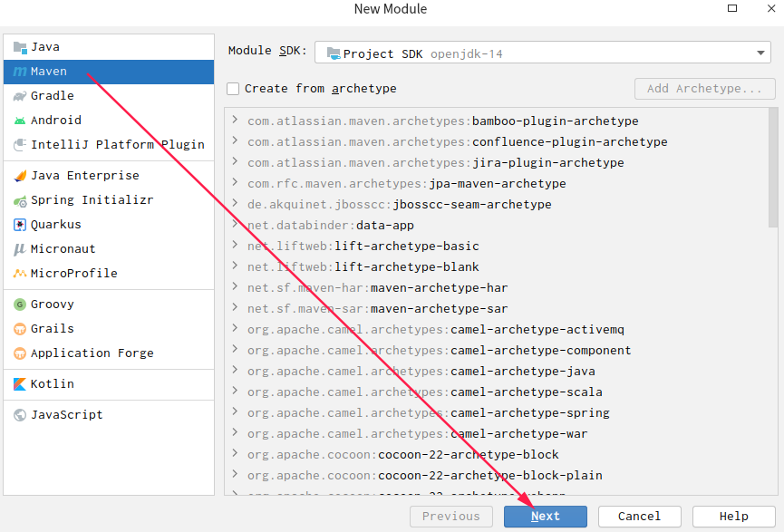The height and width of the screenshot is (532, 784).
Task: Click the archetype list scrollbar thumb
Action: click(773, 168)
